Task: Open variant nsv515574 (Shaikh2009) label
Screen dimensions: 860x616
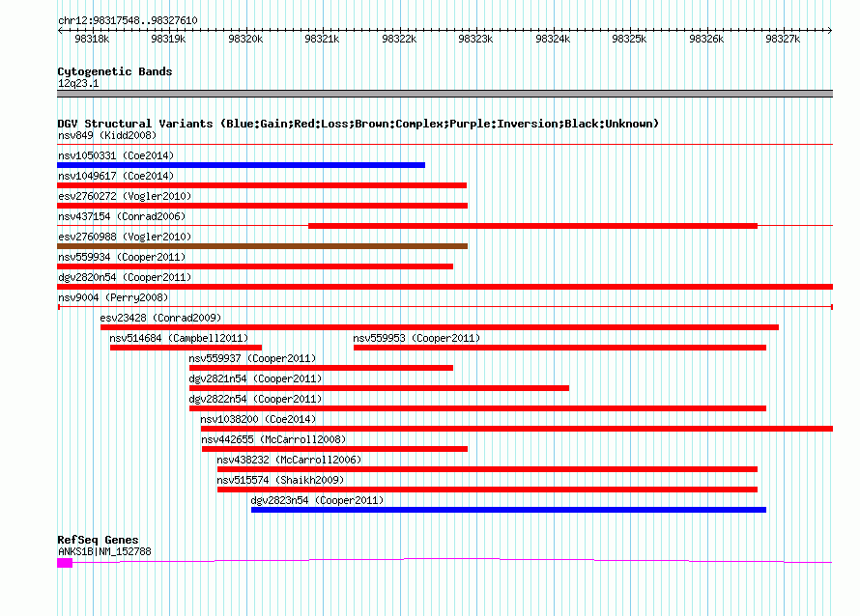Action: 280,480
